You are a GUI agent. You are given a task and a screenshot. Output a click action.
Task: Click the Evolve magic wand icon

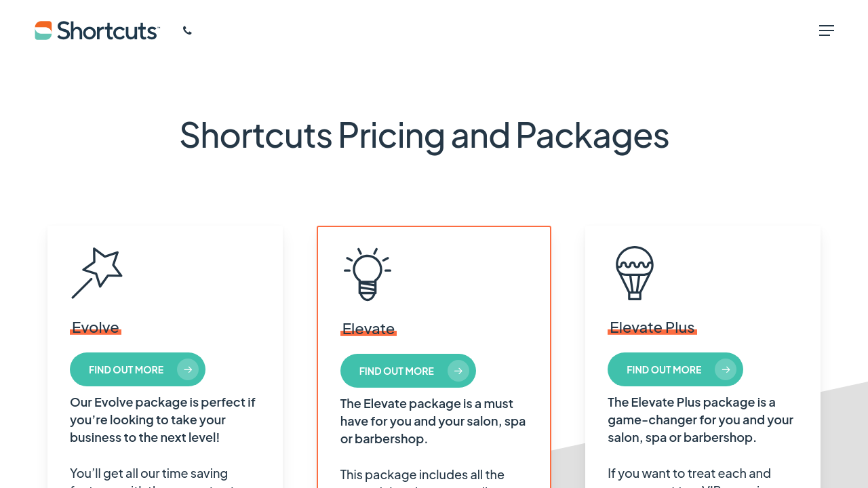coord(97,272)
